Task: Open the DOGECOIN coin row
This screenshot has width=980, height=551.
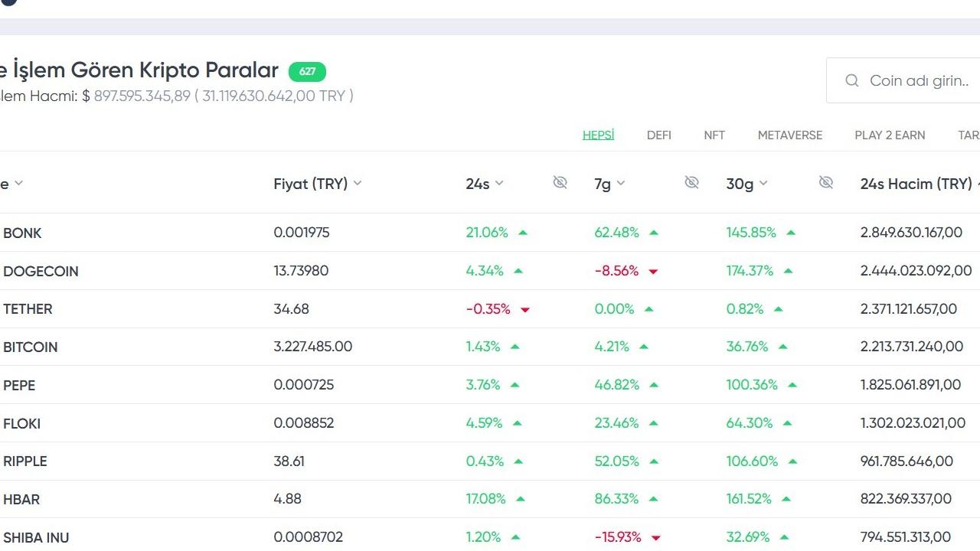Action: 490,271
